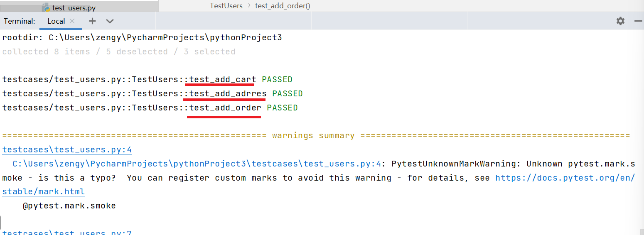Open the full C:\Users\zengy path link

[x=197, y=164]
